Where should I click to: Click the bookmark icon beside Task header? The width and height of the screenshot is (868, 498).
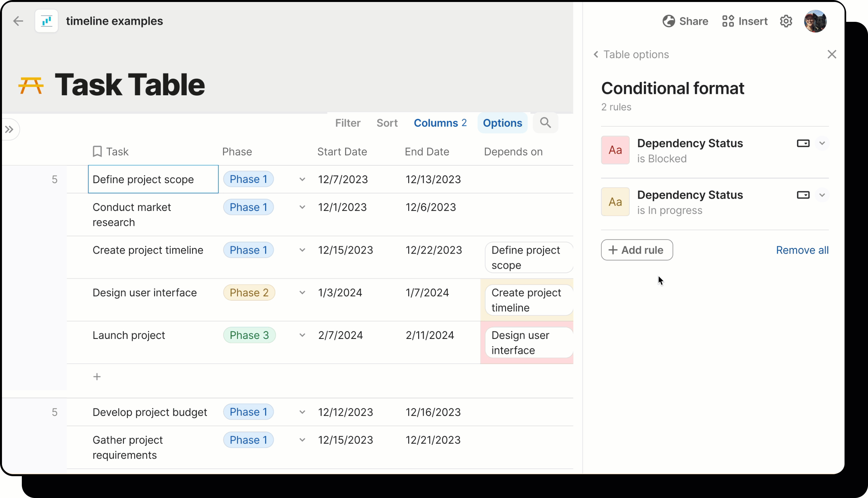click(97, 151)
